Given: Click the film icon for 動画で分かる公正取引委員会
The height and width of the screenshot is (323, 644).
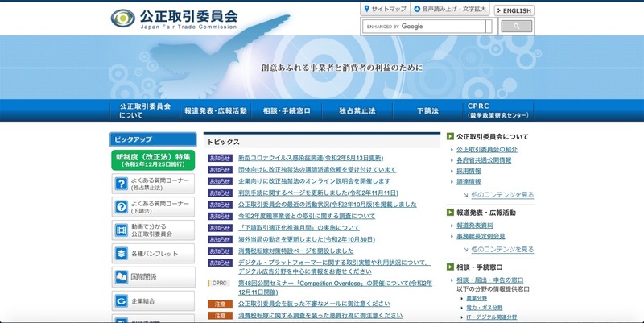Looking at the screenshot, I should (122, 230).
